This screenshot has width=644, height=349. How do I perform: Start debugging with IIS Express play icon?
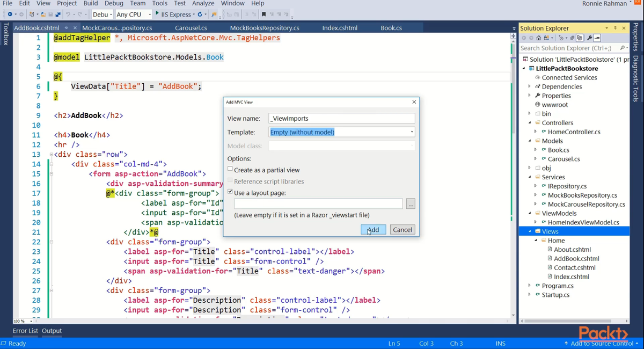[x=157, y=13]
